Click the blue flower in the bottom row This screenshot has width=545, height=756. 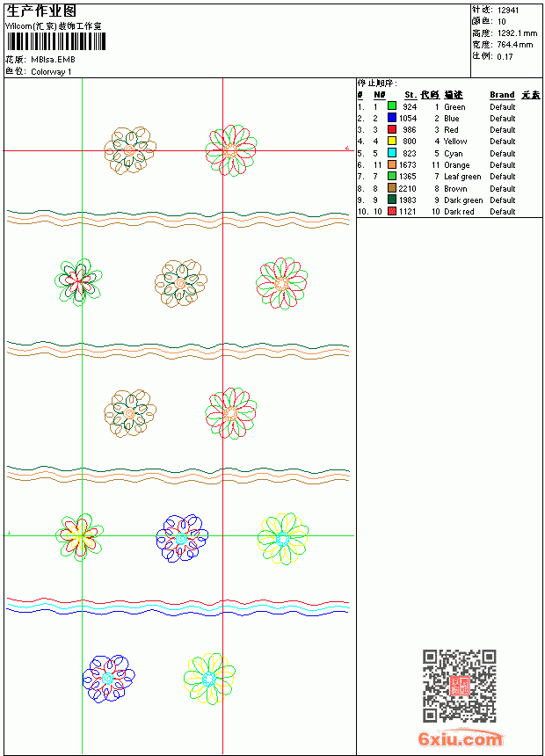click(x=108, y=679)
